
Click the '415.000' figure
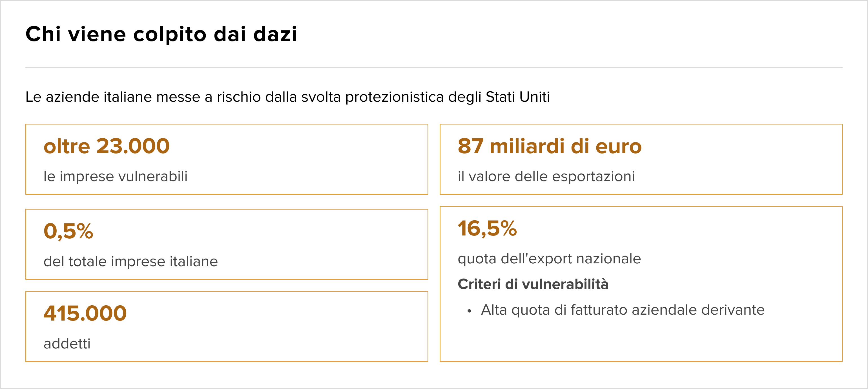click(x=85, y=313)
